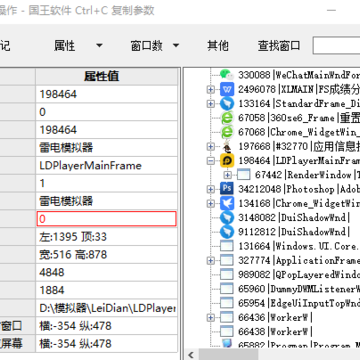Select tree row 330088 WeChatMainWndFor
The image size is (360, 360).
tap(299, 74)
